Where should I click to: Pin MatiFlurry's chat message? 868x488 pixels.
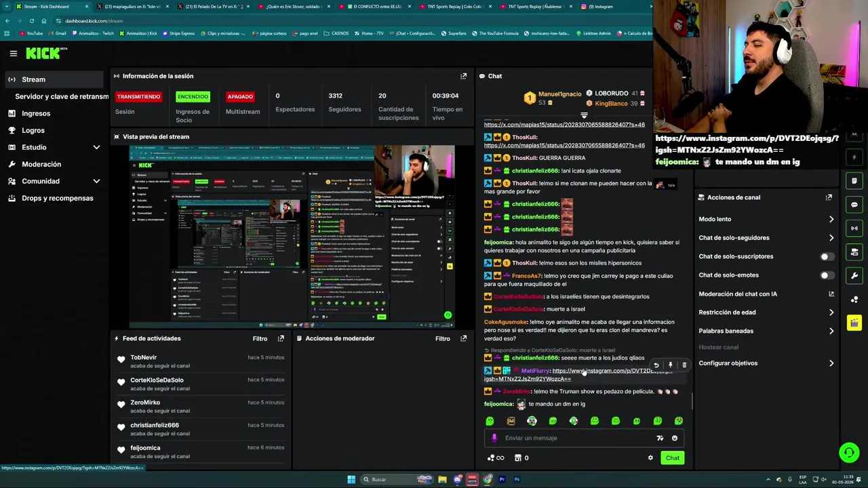click(x=670, y=365)
